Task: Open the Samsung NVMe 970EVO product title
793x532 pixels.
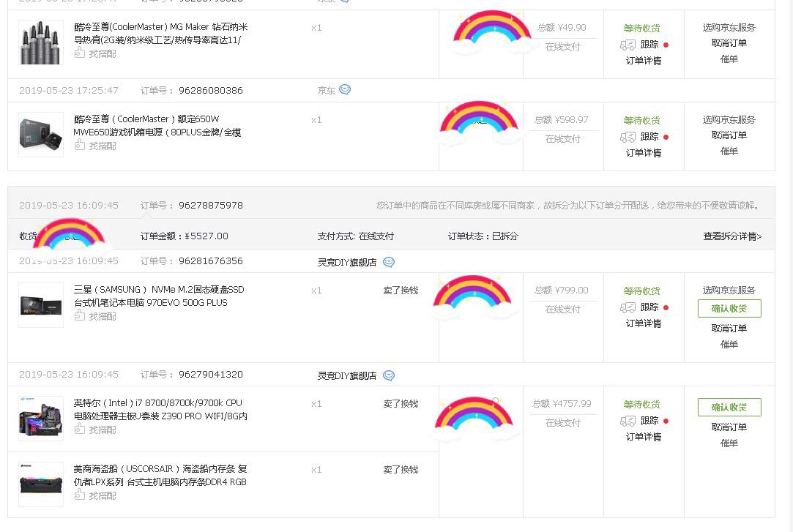Action: click(159, 296)
